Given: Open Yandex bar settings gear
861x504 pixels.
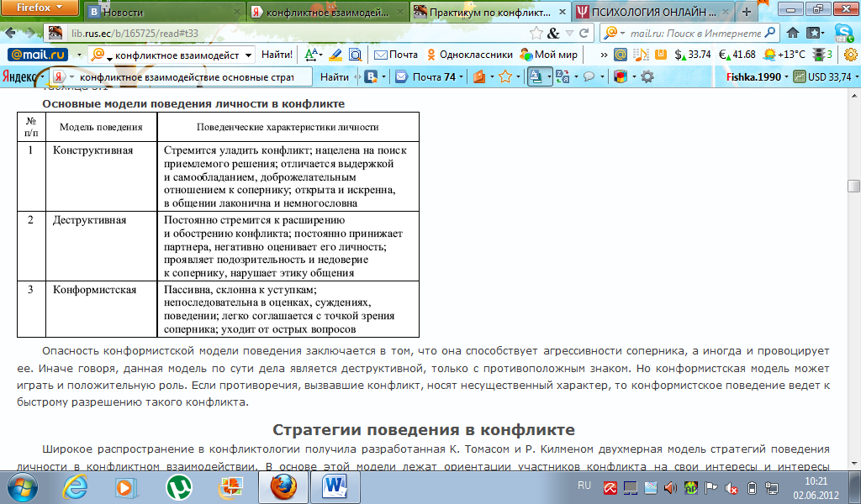Looking at the screenshot, I should click(x=647, y=76).
